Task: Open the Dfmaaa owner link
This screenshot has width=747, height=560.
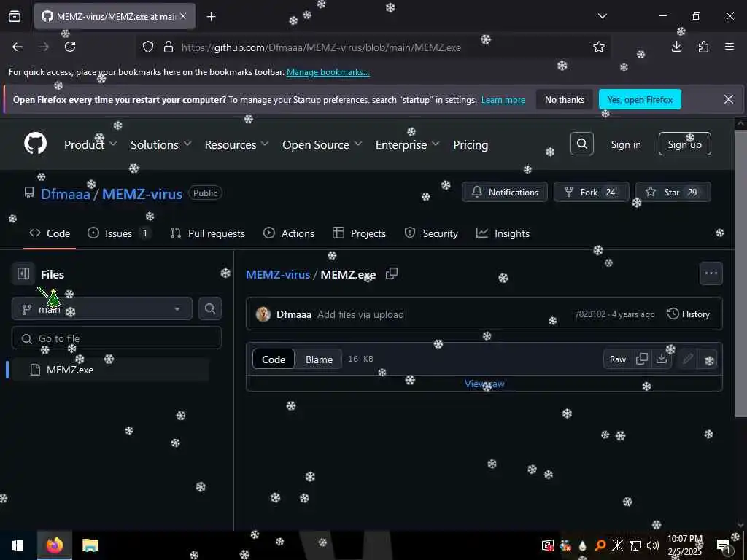Action: 65,194
